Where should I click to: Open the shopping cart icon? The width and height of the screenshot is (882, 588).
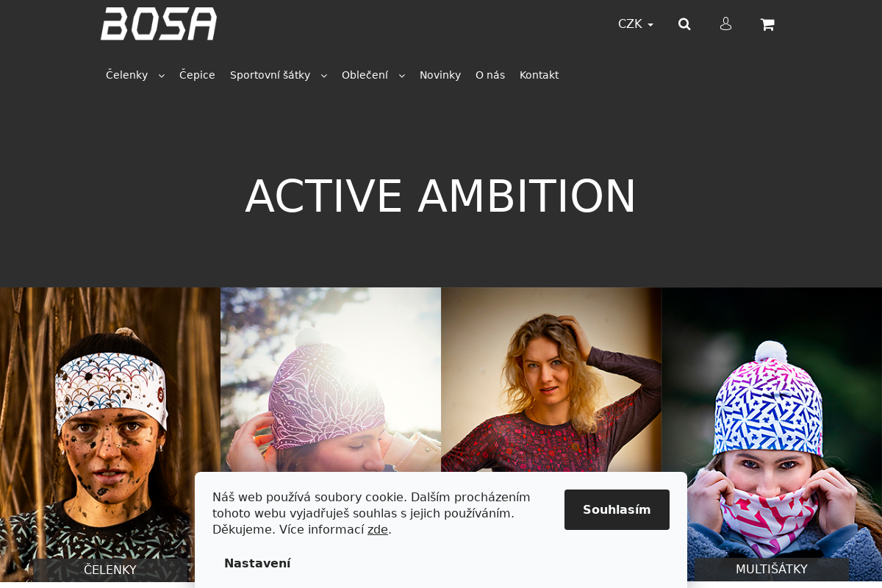(x=767, y=24)
